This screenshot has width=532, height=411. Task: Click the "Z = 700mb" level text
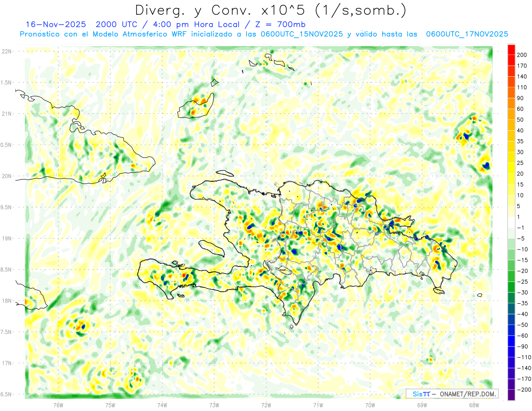point(280,24)
